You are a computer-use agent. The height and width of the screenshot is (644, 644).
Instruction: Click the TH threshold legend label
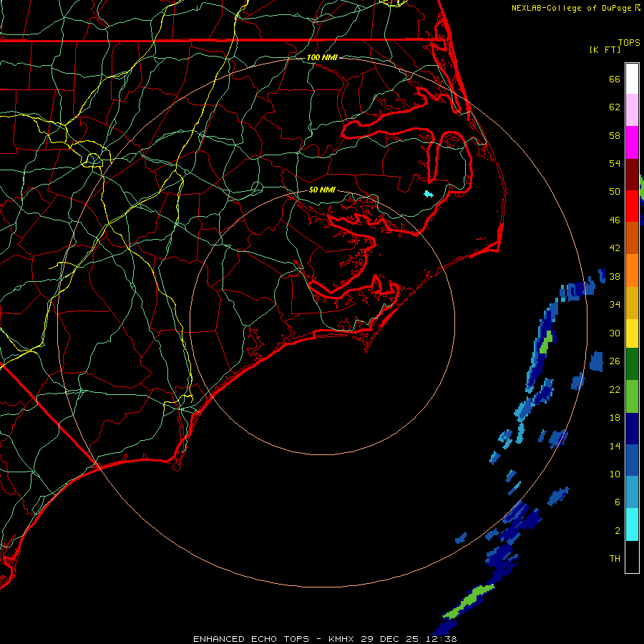click(615, 559)
